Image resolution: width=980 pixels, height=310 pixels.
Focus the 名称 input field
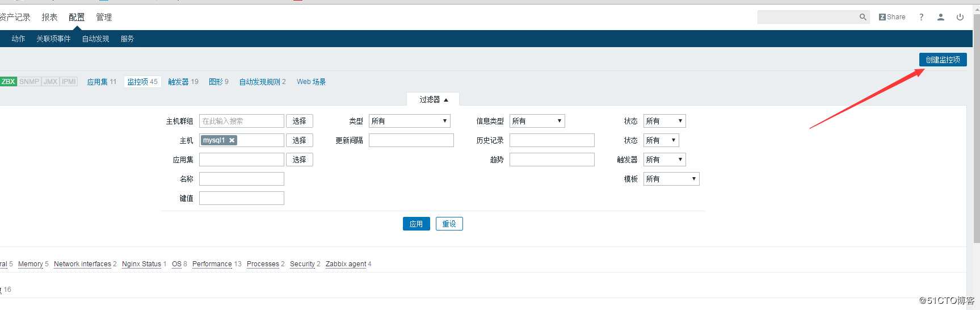click(x=241, y=179)
